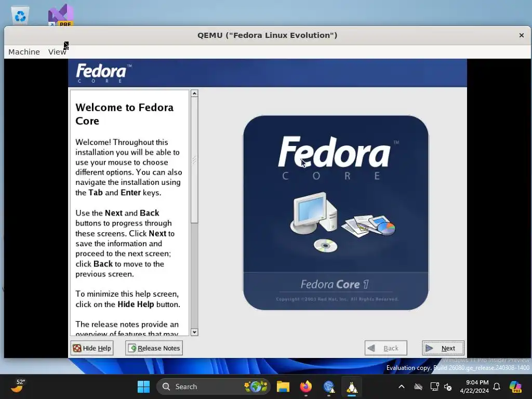
Task: Click the QEMU window title bar text
Action: point(268,35)
